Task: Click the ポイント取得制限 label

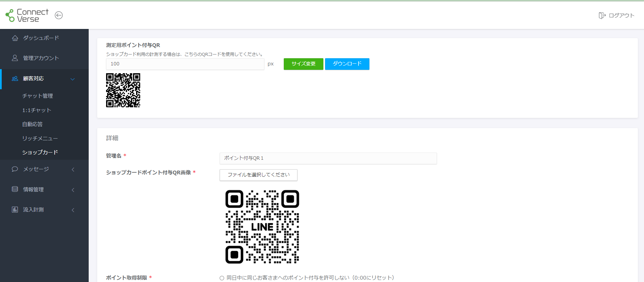Action: click(127, 278)
